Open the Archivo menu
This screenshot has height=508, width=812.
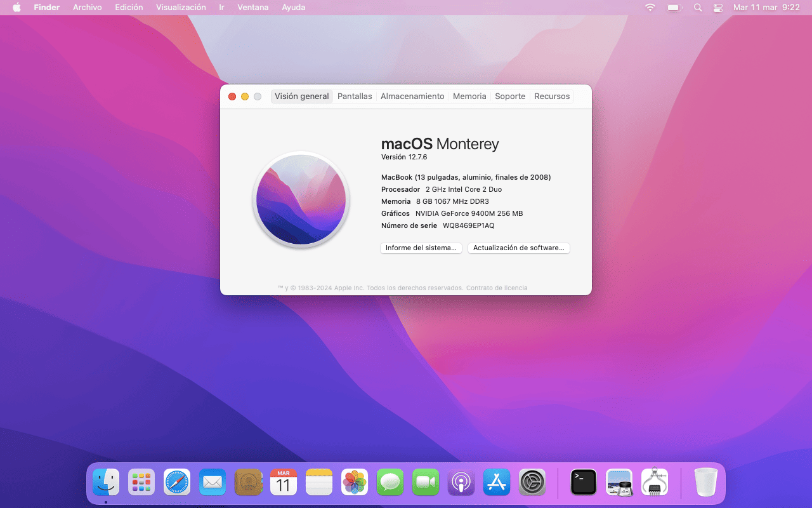point(88,8)
